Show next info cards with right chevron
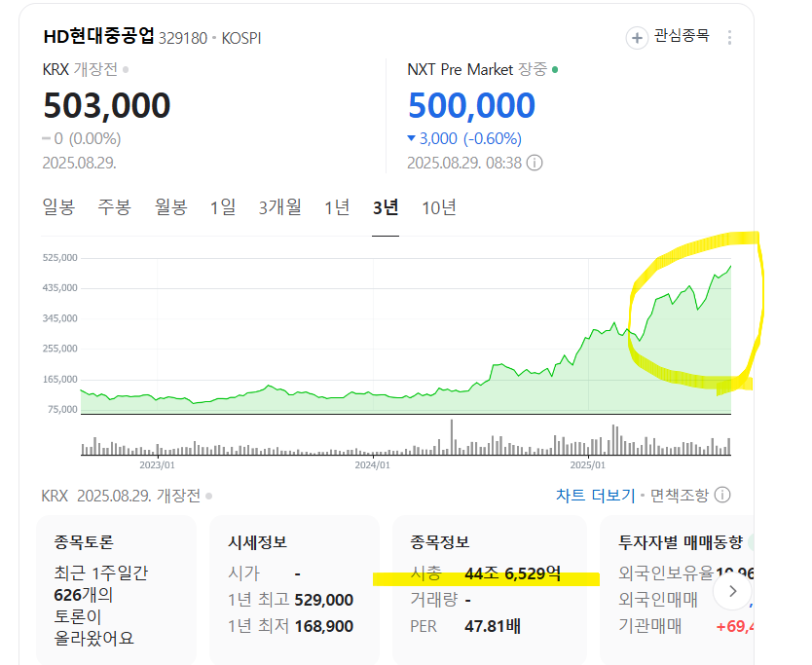Image resolution: width=812 pixels, height=665 pixels. [732, 591]
